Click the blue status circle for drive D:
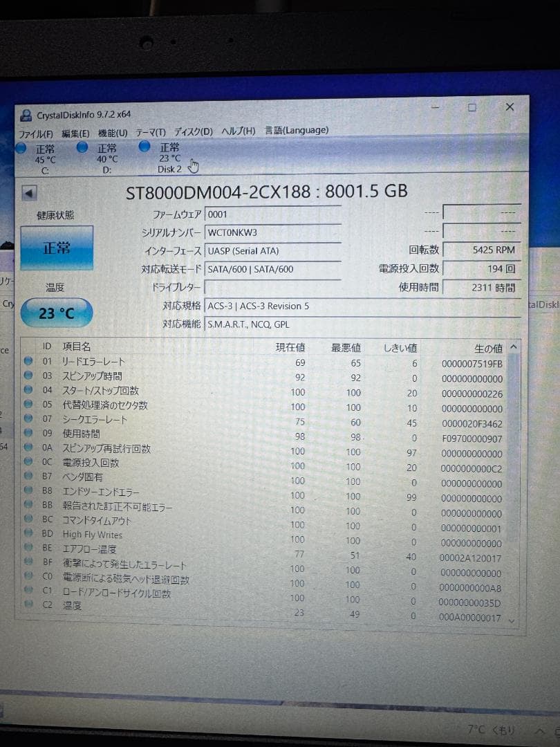 pos(82,147)
